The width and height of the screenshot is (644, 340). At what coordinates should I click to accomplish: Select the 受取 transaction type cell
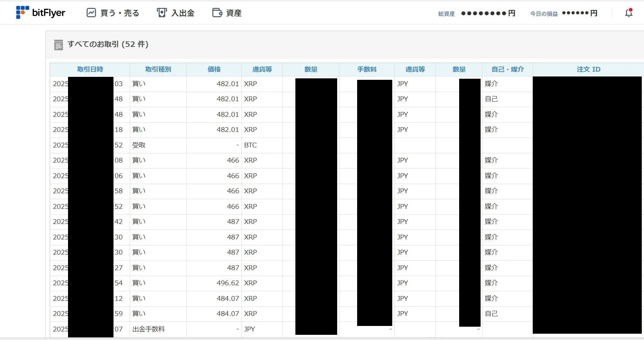point(158,145)
